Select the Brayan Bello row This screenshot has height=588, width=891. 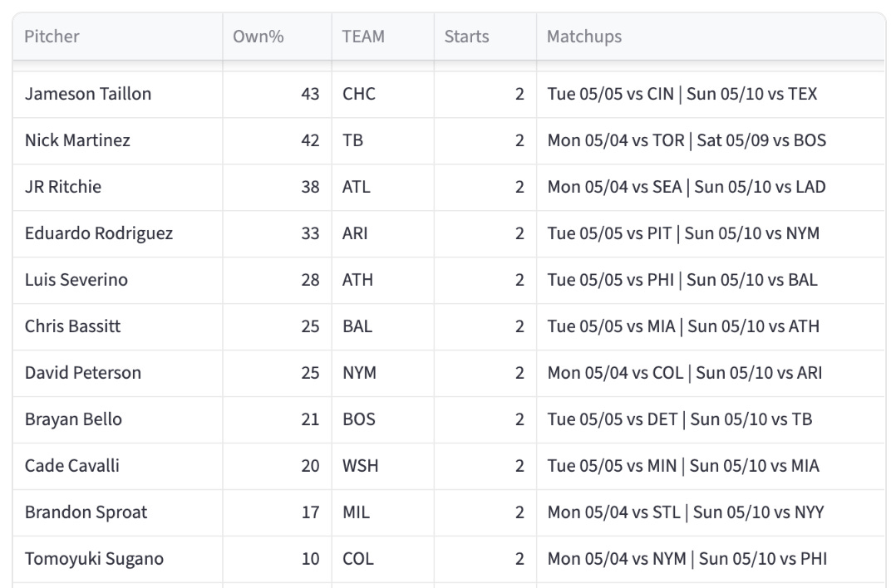pyautogui.click(x=449, y=420)
